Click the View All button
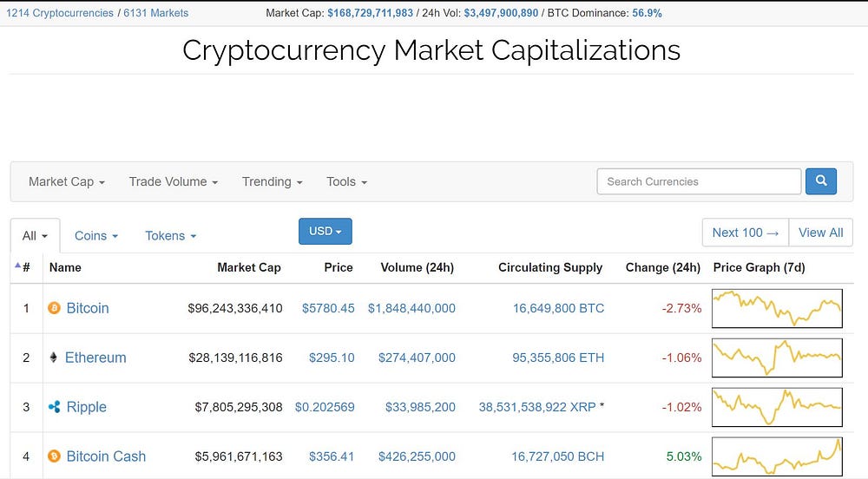 click(x=820, y=233)
